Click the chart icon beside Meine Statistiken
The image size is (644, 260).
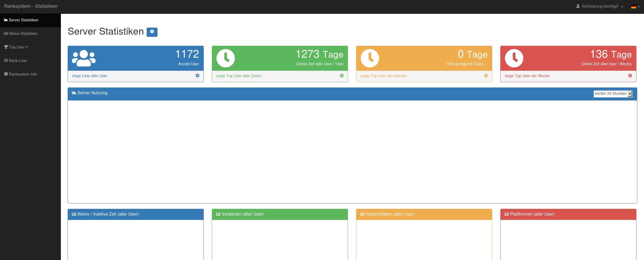(6, 33)
